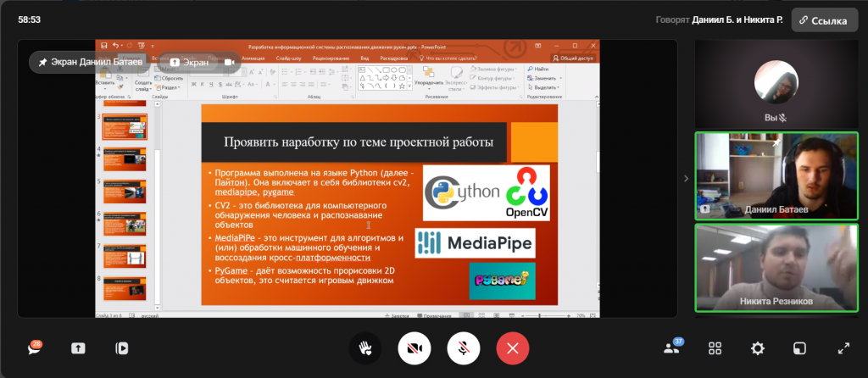Click the slide title 'Проявить наработку по теме проектной работы'
The image size is (868, 378).
(359, 142)
